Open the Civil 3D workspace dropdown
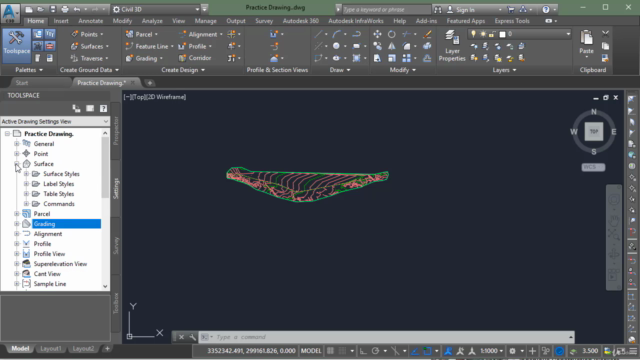 click(156, 9)
